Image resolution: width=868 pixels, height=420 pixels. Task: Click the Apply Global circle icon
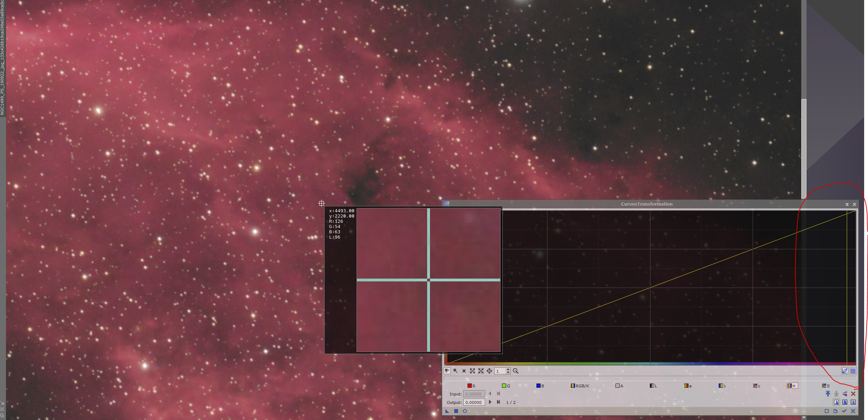tap(465, 411)
